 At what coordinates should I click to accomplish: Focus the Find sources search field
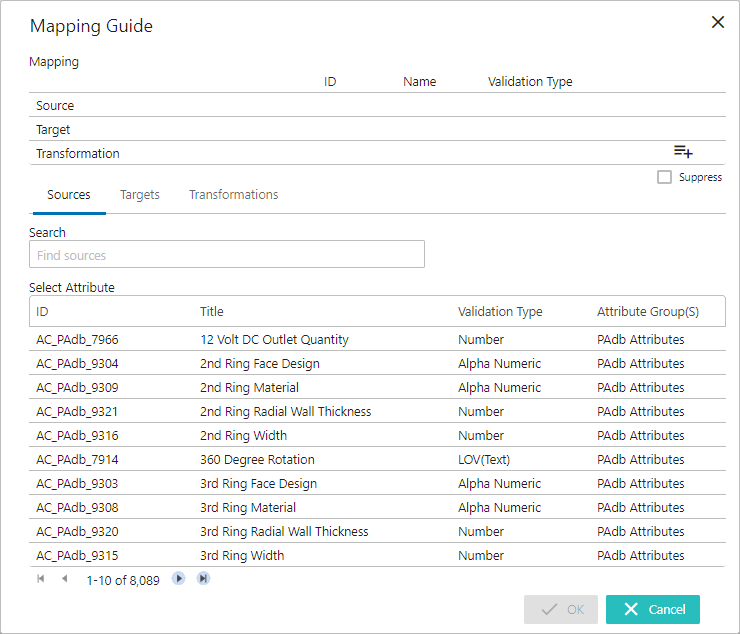point(227,255)
